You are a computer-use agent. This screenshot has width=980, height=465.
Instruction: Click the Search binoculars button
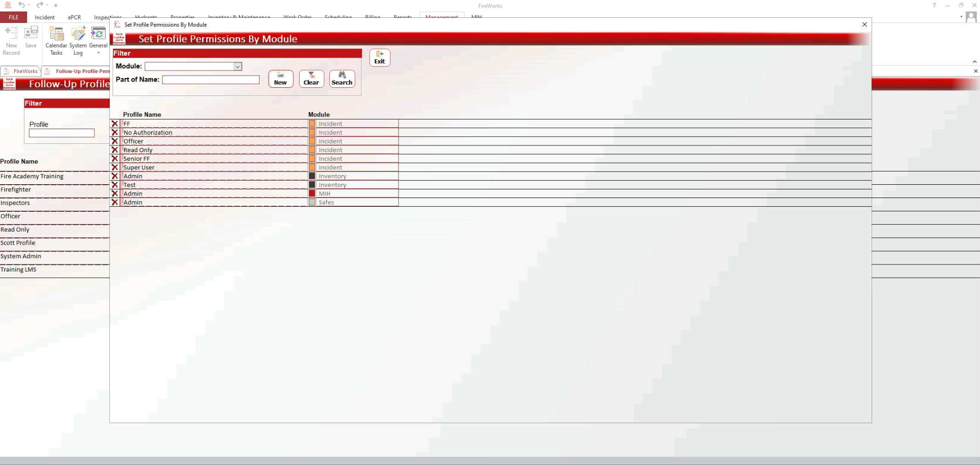pyautogui.click(x=342, y=79)
